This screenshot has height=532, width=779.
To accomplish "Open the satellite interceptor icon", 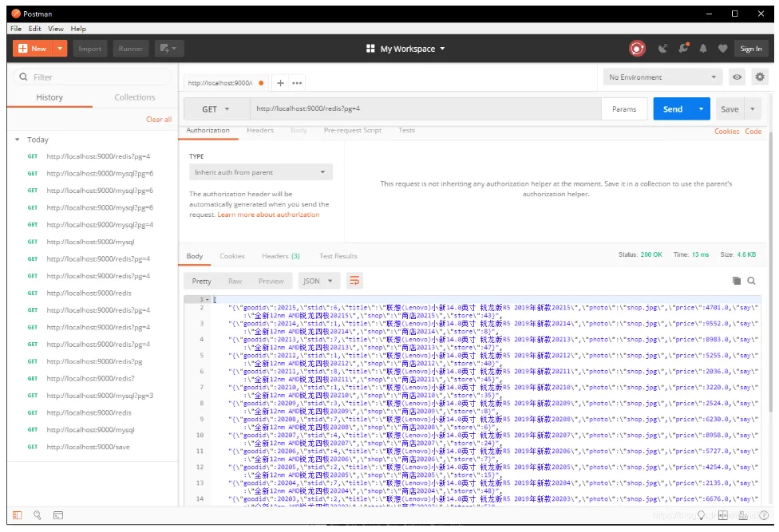I will point(662,49).
